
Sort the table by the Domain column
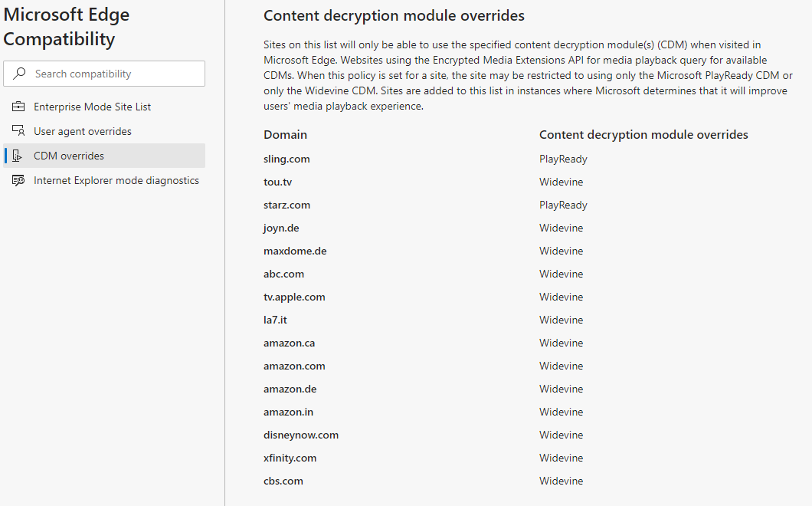(285, 134)
